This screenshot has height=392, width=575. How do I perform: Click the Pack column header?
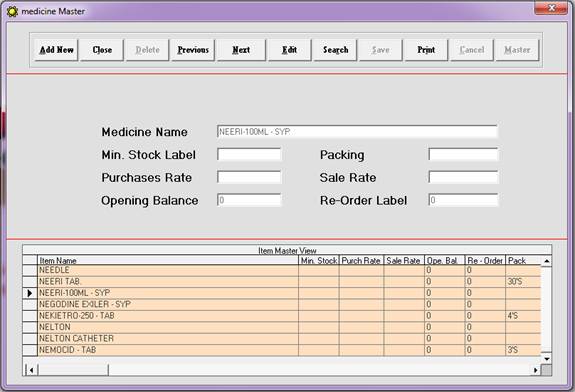[x=523, y=260]
